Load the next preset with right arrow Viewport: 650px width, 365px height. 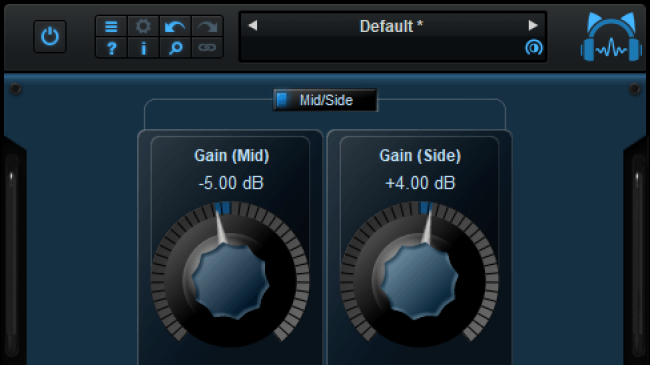pos(533,26)
